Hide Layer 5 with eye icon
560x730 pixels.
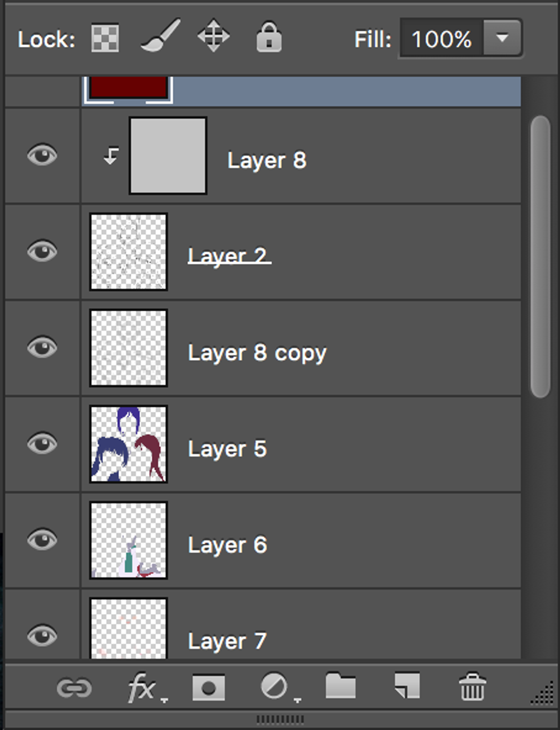coord(42,443)
